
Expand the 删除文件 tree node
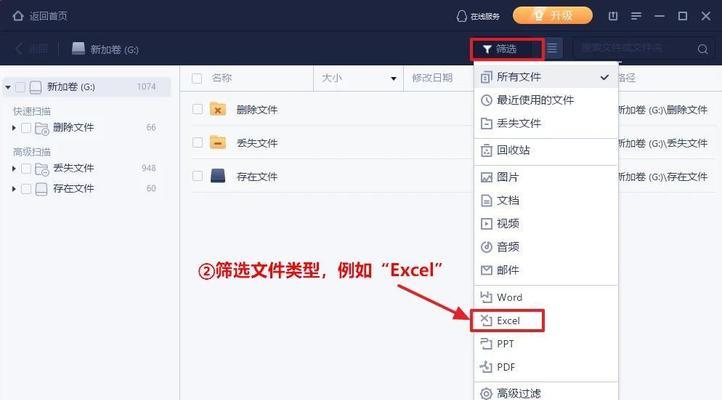[14, 128]
